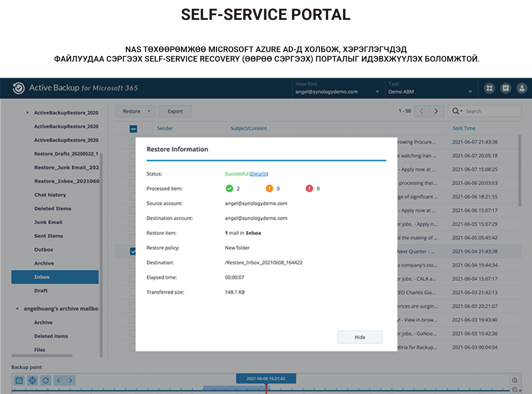Viewport: 532px width, 394px height.
Task: Click the Hide button in dialog
Action: tap(360, 337)
